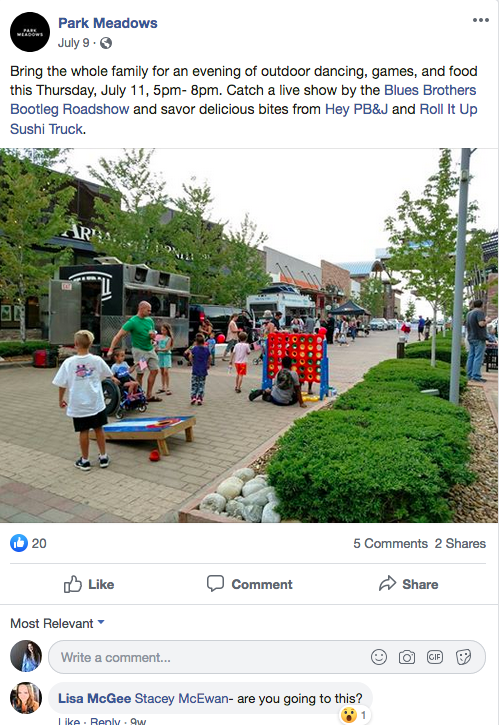This screenshot has width=499, height=725.
Task: Click the public globe privacy icon
Action: 106,43
